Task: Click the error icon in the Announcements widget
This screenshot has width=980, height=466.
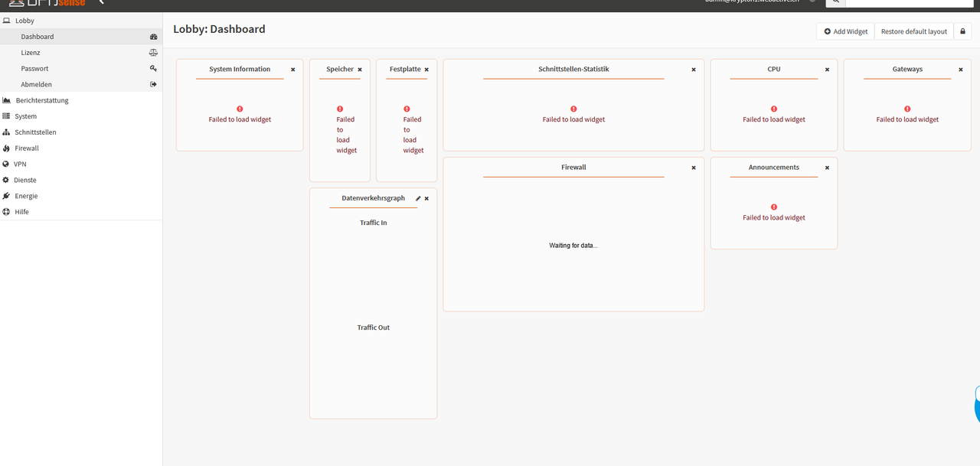Action: (x=774, y=207)
